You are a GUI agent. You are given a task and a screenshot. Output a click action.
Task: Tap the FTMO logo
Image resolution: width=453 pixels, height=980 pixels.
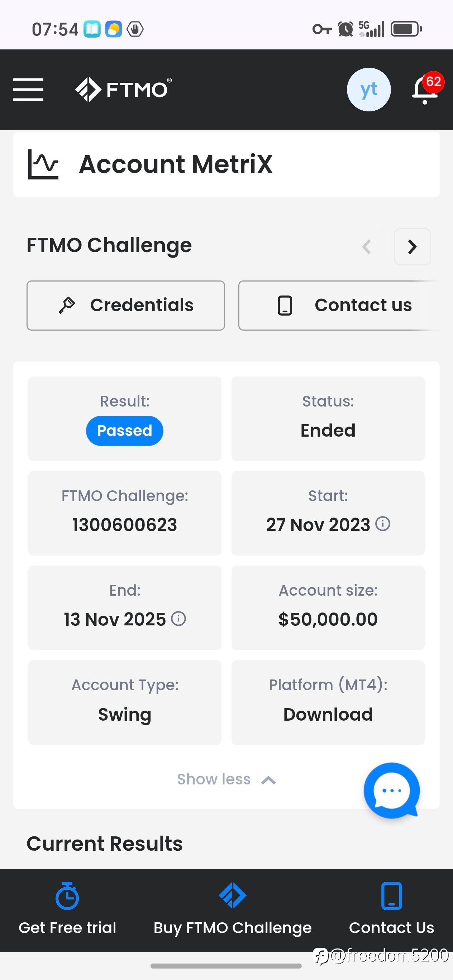click(123, 90)
